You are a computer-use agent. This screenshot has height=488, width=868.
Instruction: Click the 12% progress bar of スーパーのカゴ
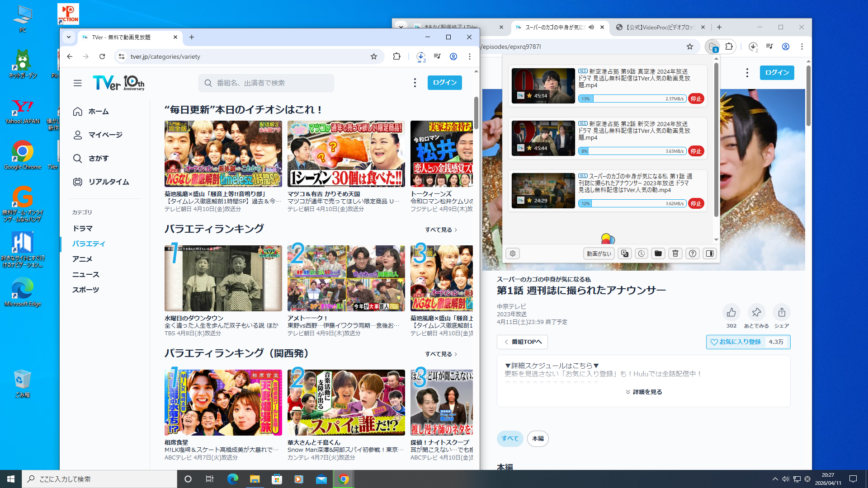(632, 203)
